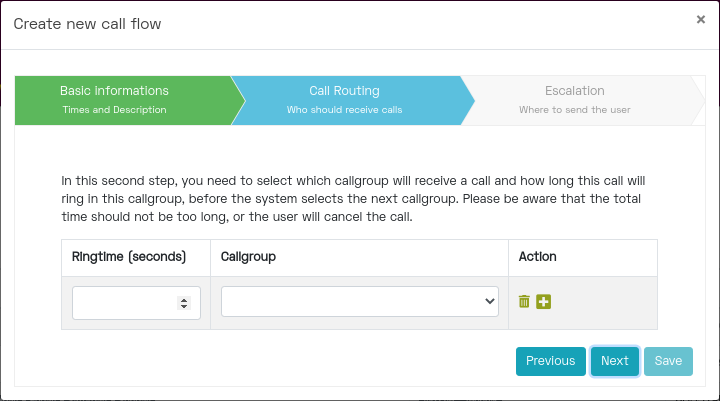Click the Action column header
The height and width of the screenshot is (401, 720).
coord(538,257)
